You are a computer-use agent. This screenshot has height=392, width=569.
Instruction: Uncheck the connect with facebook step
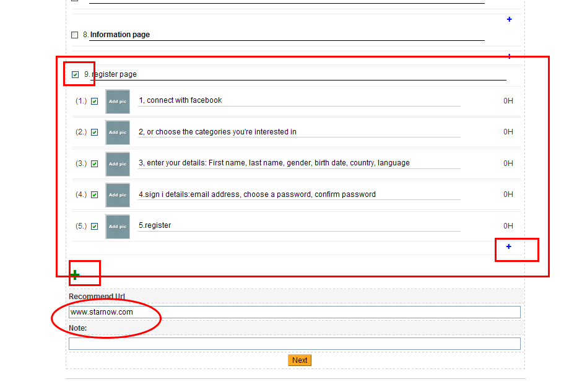pos(94,102)
